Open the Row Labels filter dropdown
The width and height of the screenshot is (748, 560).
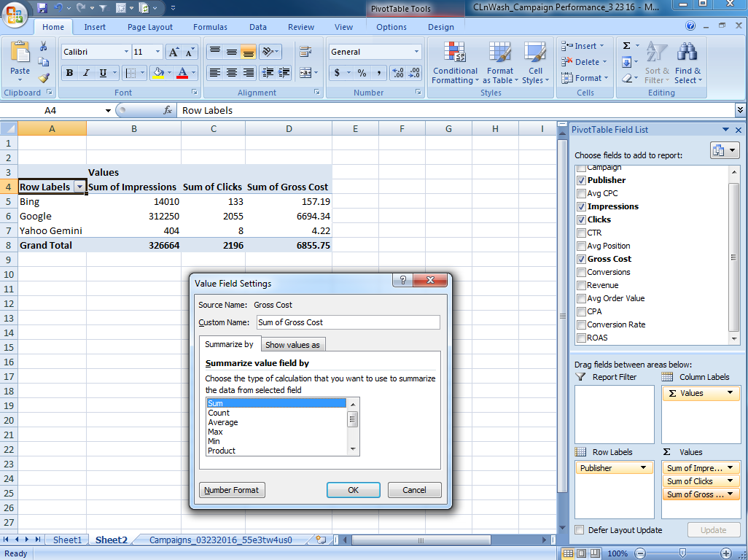point(79,187)
